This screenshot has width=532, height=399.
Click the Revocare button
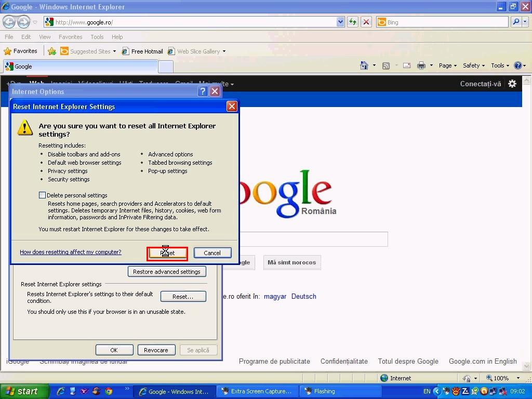pyautogui.click(x=156, y=350)
